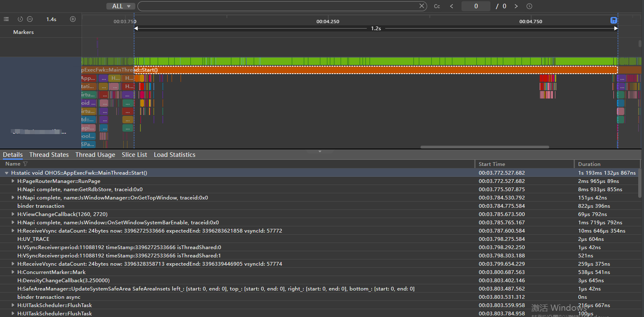644x317 pixels.
Task: Click duration cell '822µs 396ns'
Action: pos(594,206)
